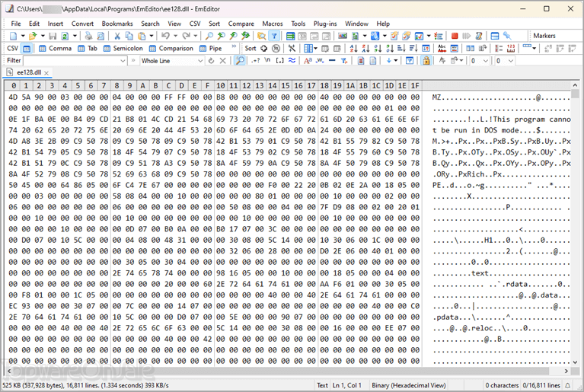Click the pushpin icon in main toolbar
The width and height of the screenshot is (584, 392).
tap(507, 36)
